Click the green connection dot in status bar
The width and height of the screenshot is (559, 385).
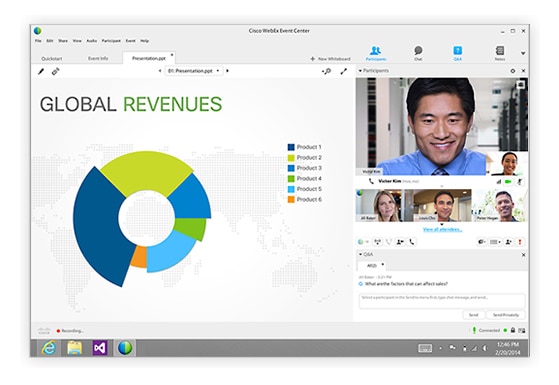[x=505, y=330]
